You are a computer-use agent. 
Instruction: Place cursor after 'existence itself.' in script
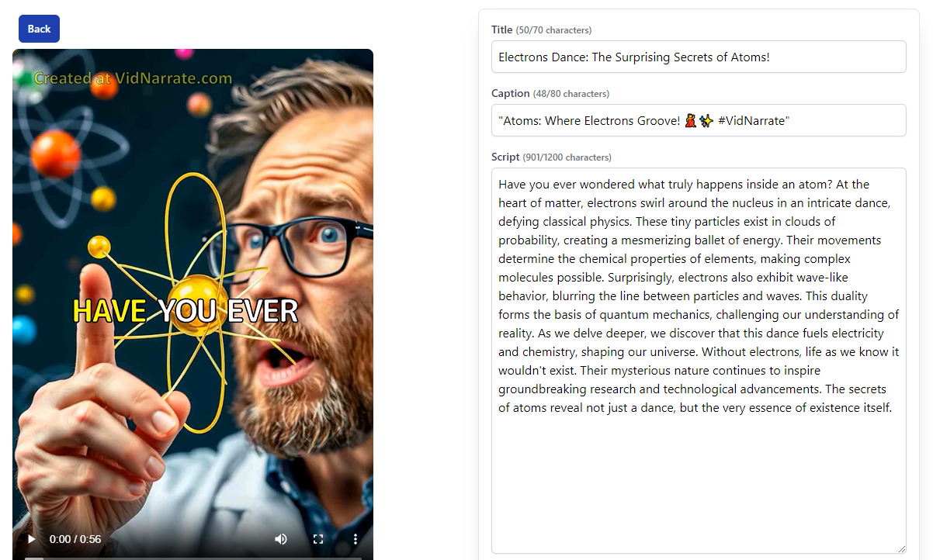pyautogui.click(x=893, y=408)
